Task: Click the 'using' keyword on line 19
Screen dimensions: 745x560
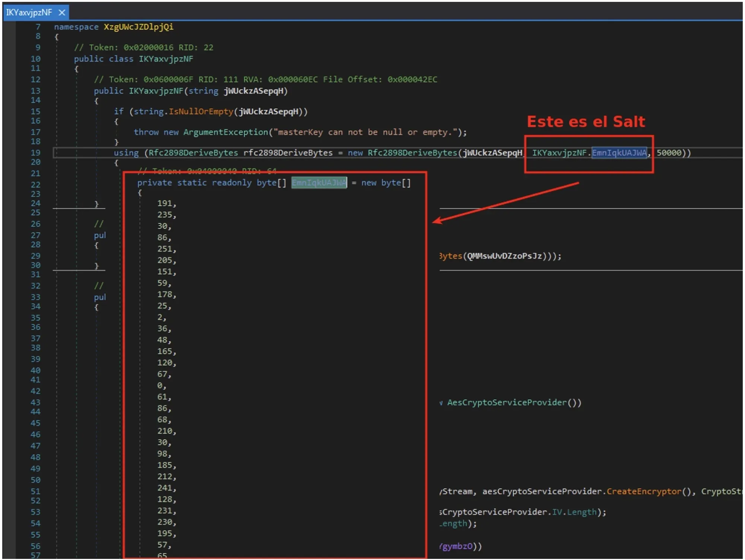Action: (x=126, y=153)
